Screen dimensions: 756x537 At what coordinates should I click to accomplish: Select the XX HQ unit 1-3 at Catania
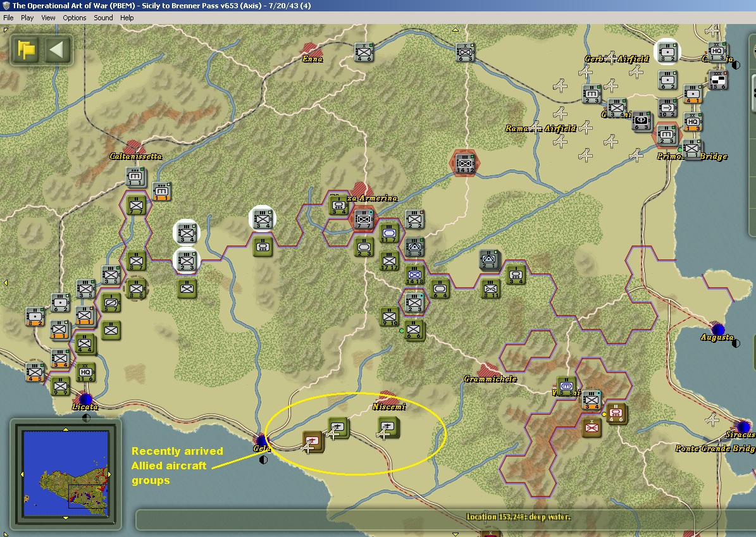717,51
